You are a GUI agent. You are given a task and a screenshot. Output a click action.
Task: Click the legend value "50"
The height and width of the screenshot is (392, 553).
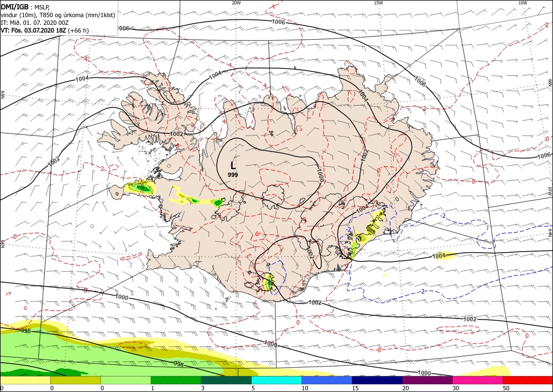tap(506, 388)
